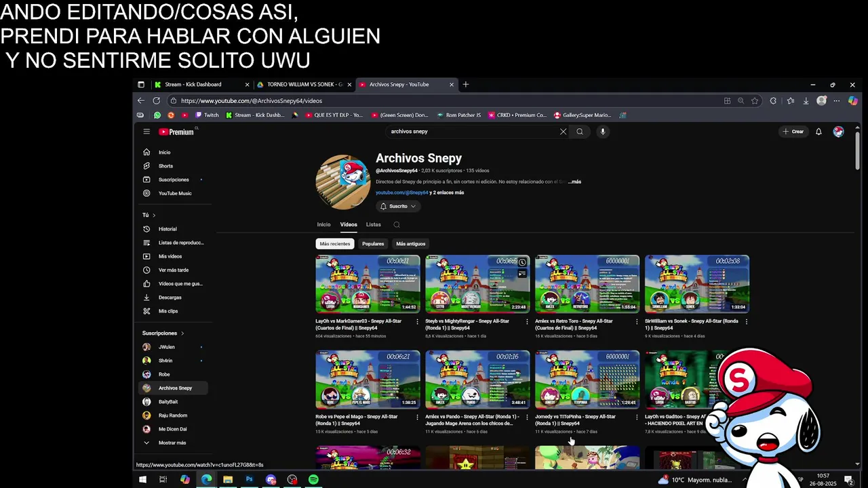Viewport: 868px width, 488px height.
Task: Open Ver más tarde in the sidebar
Action: (175, 270)
